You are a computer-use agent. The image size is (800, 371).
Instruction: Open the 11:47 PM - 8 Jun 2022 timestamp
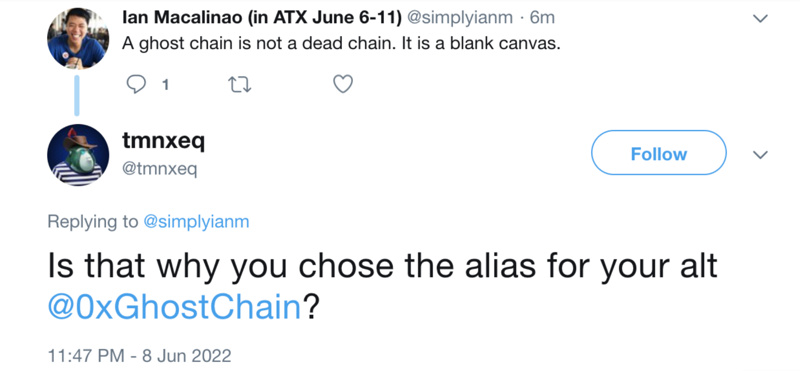tap(139, 355)
